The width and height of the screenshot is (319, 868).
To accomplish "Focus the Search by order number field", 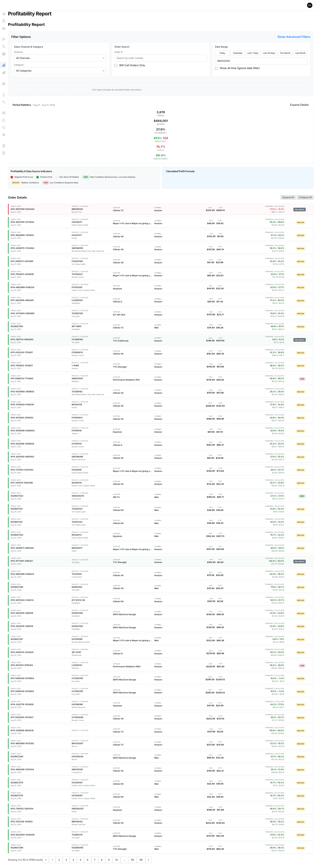I will 160,58.
